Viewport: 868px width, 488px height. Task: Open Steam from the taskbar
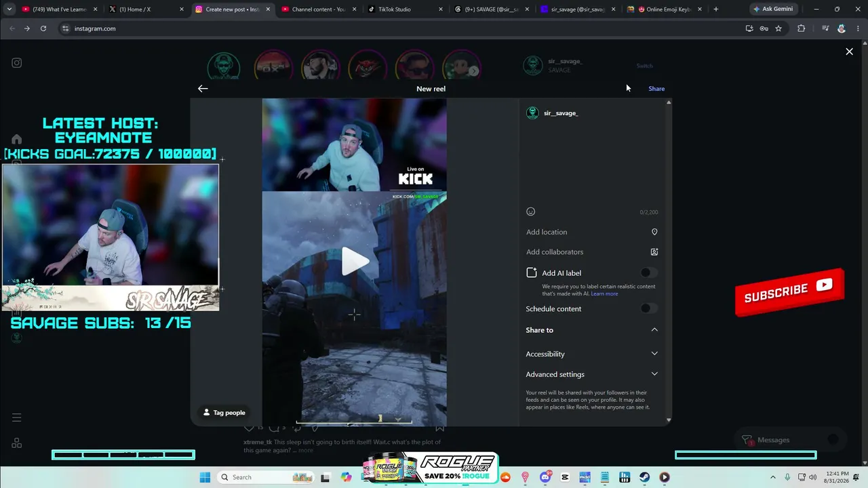click(x=644, y=477)
